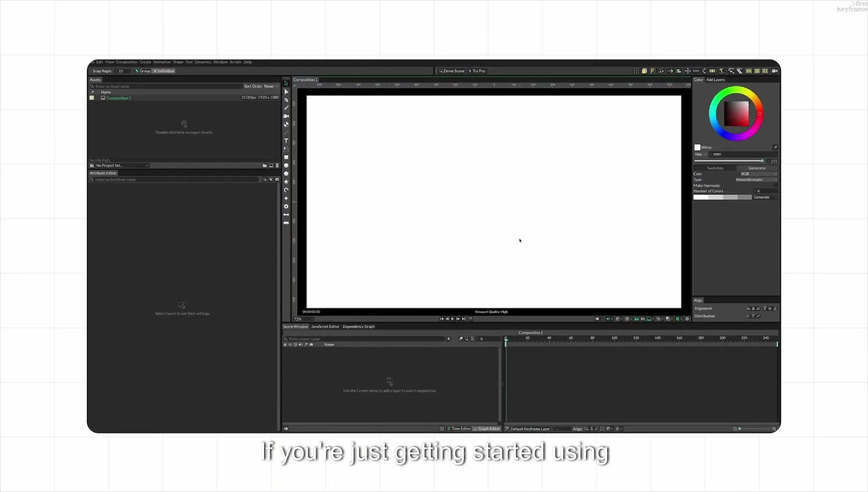Select the Arrow shape tool
Screen dimensions: 868x492
point(286,215)
